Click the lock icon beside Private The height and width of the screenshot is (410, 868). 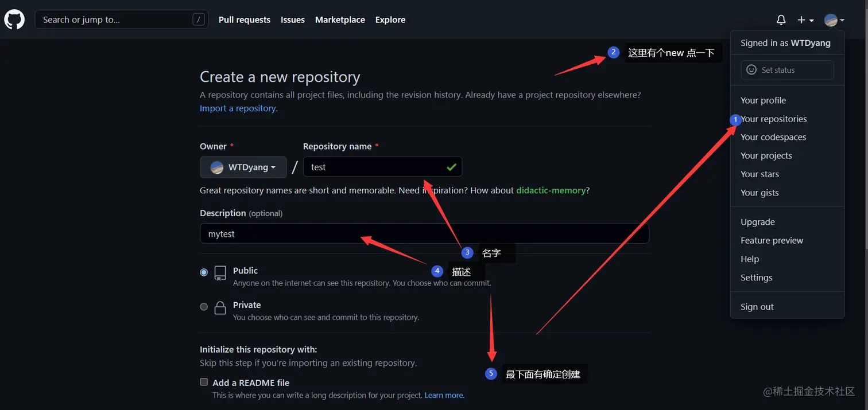220,308
